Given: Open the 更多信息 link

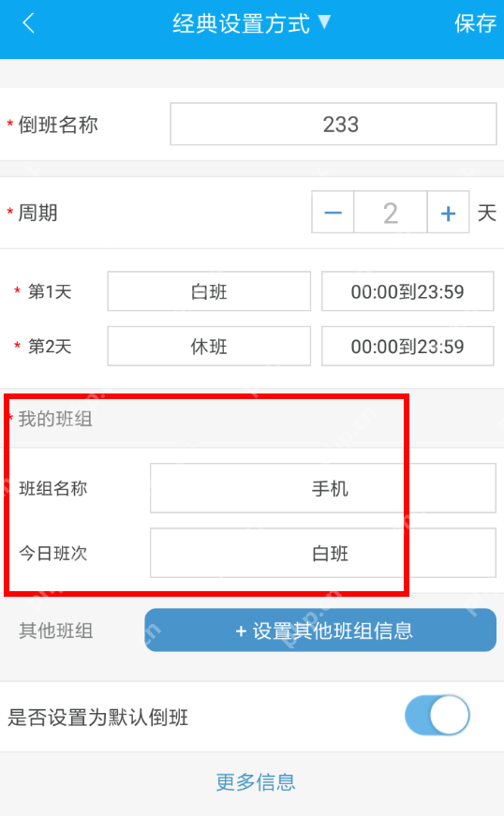Looking at the screenshot, I should pyautogui.click(x=256, y=782).
